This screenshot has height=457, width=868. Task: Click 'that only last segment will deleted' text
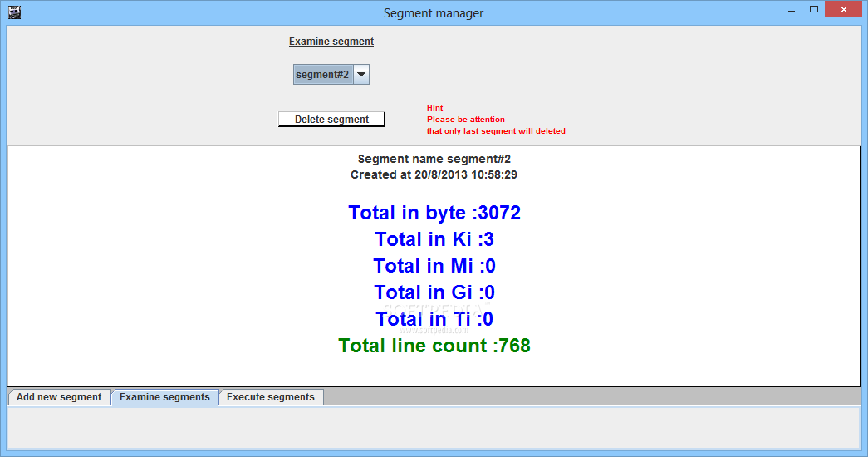coord(496,131)
